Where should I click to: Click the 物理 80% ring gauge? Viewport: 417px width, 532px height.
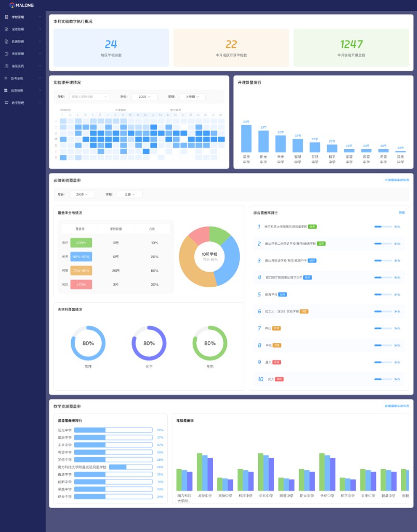pyautogui.click(x=88, y=343)
